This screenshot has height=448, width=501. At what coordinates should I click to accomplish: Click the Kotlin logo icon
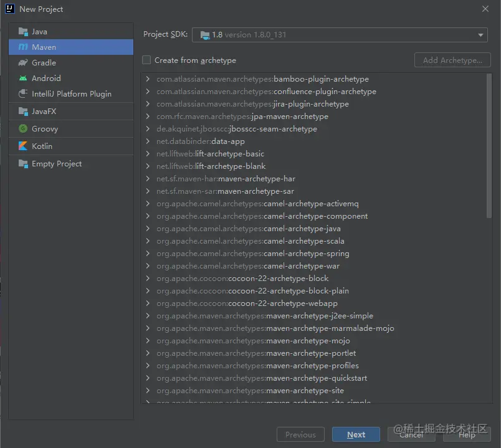click(x=23, y=146)
